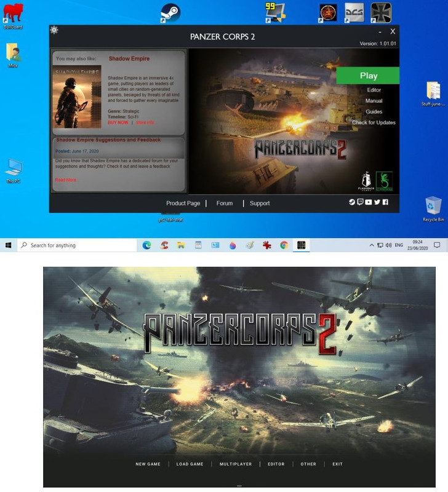This screenshot has height=492, width=448.
Task: Open the yellow 99 monitor shortcut
Action: pos(275,13)
